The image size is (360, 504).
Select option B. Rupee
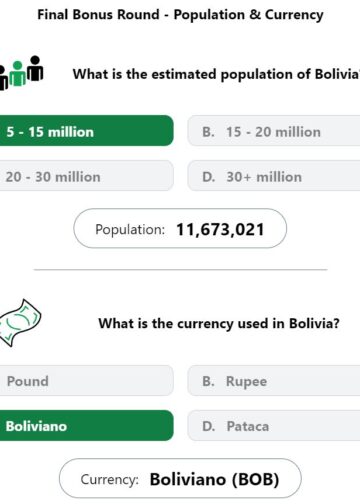(x=274, y=380)
